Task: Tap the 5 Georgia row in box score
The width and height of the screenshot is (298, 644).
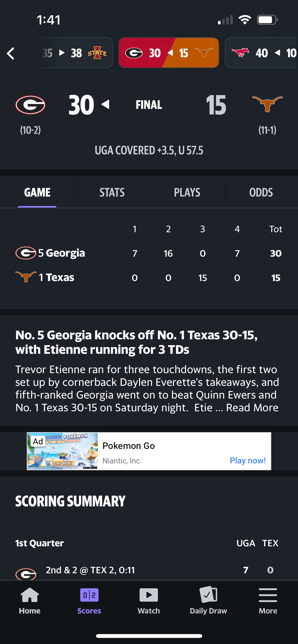Action: point(62,253)
